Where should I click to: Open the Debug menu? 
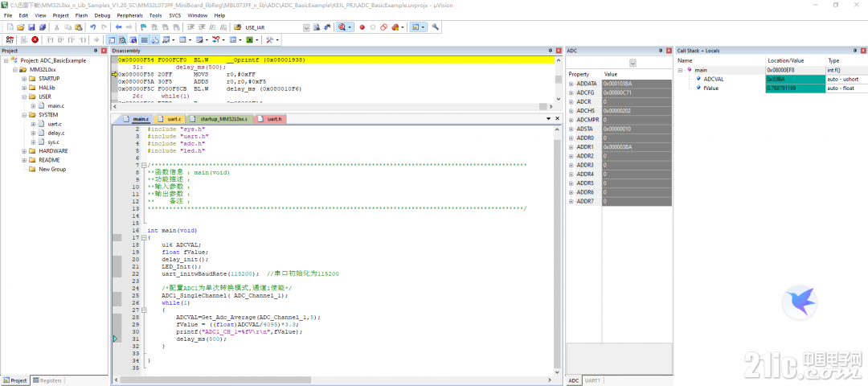[102, 15]
